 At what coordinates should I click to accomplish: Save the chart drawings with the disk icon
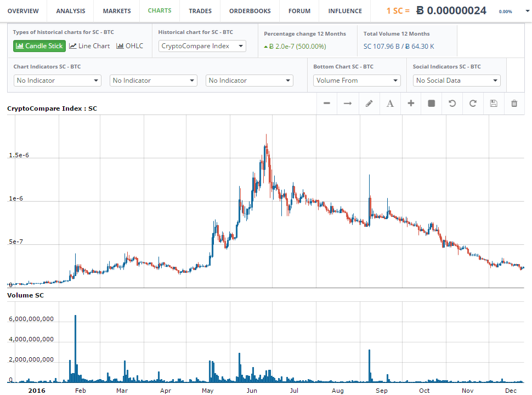pyautogui.click(x=494, y=103)
